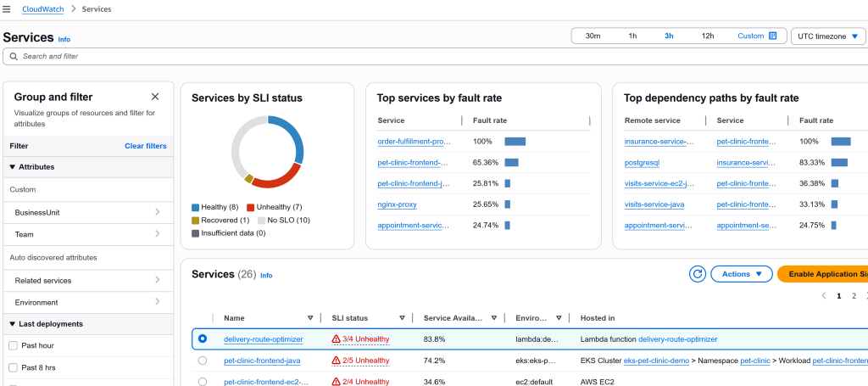This screenshot has width=868, height=386.
Task: Switch to the 12h time range
Action: point(708,36)
